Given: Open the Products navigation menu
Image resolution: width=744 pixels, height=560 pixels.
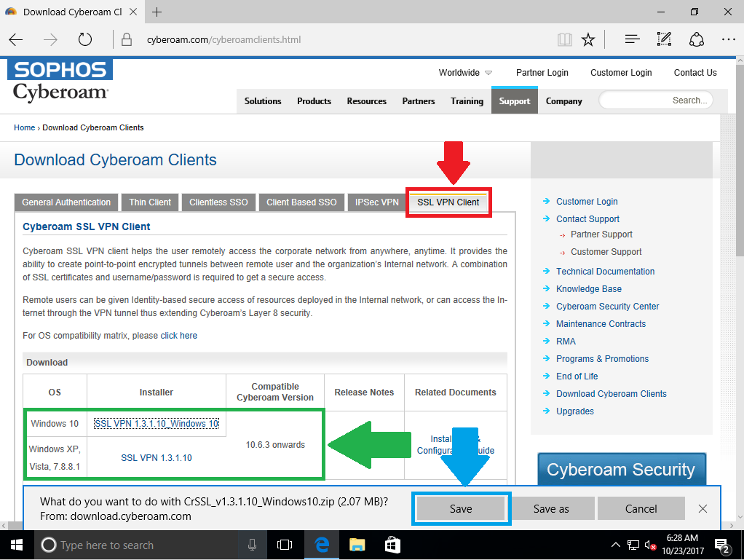Looking at the screenshot, I should pos(314,101).
